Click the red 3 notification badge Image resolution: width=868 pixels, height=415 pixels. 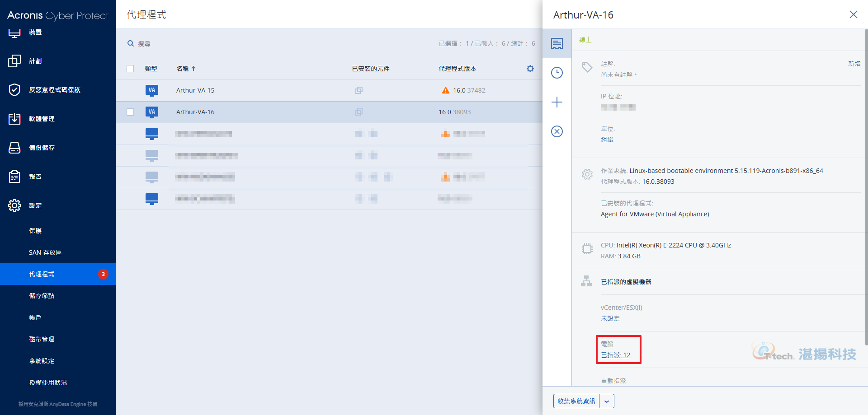tap(103, 274)
